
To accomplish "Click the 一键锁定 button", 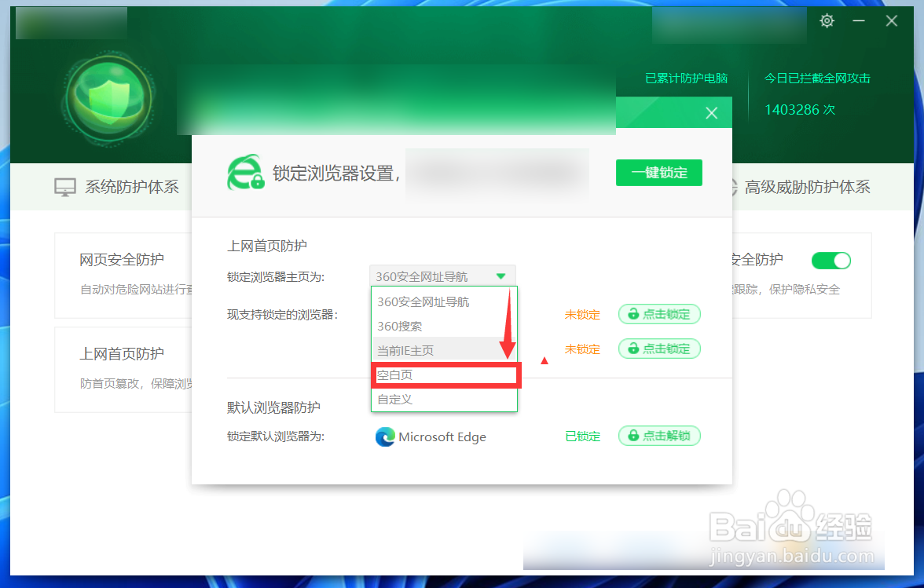I will point(658,173).
